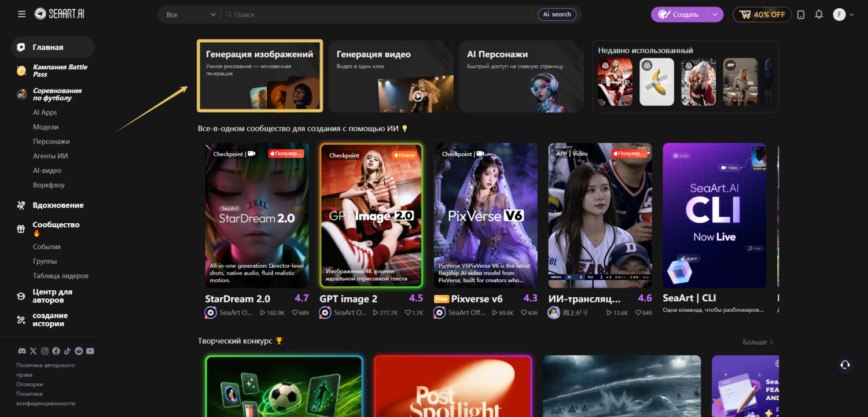
Task: Open the PixVerse V6 model card image
Action: point(486,216)
